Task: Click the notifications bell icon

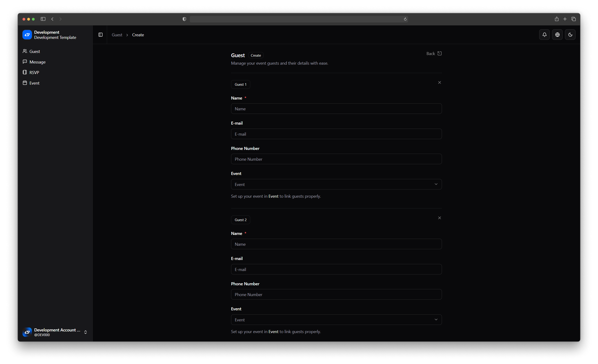Action: click(544, 35)
